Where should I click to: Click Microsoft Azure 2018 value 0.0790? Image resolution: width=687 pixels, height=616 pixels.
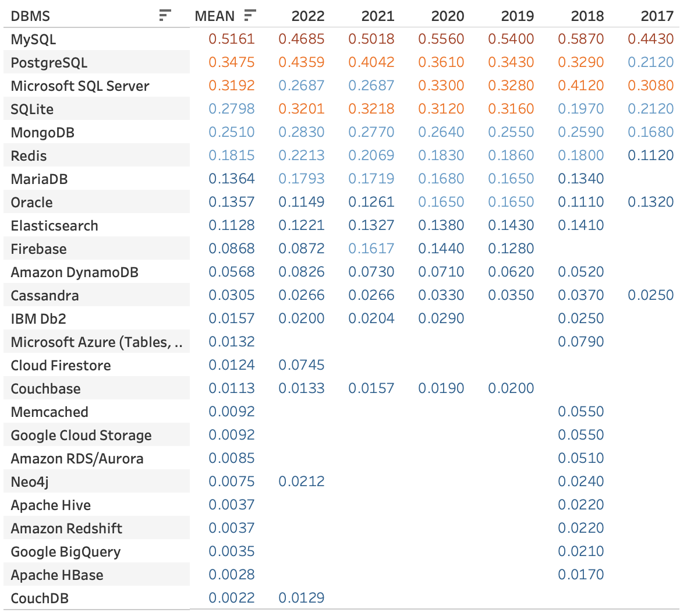(581, 341)
